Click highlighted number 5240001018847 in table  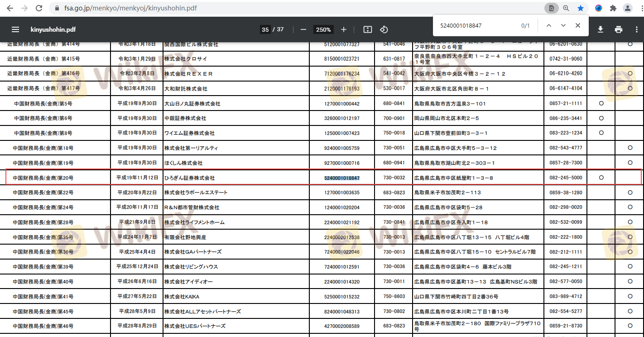tap(342, 178)
